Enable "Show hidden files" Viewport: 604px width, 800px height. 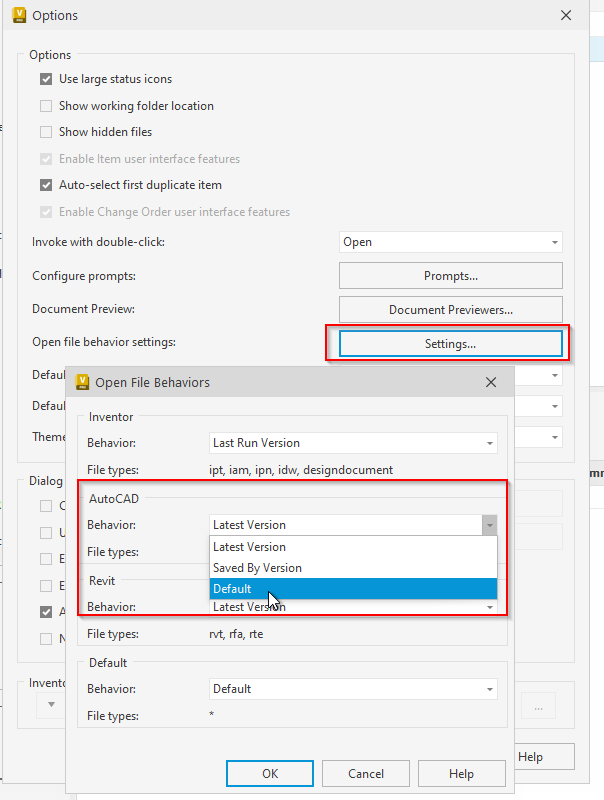46,131
